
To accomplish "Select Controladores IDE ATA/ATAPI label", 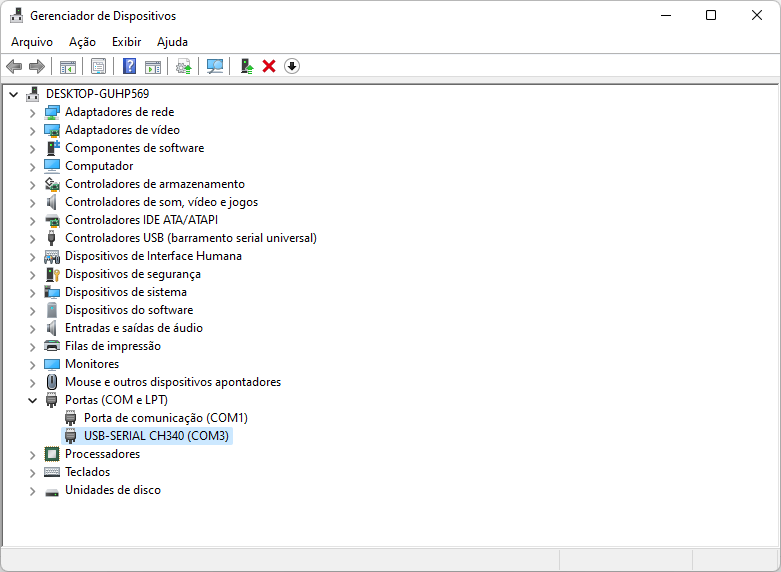I will (141, 220).
